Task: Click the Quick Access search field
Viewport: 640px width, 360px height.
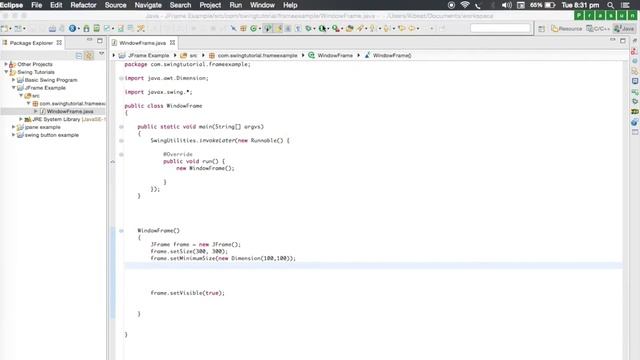Action: (500, 28)
